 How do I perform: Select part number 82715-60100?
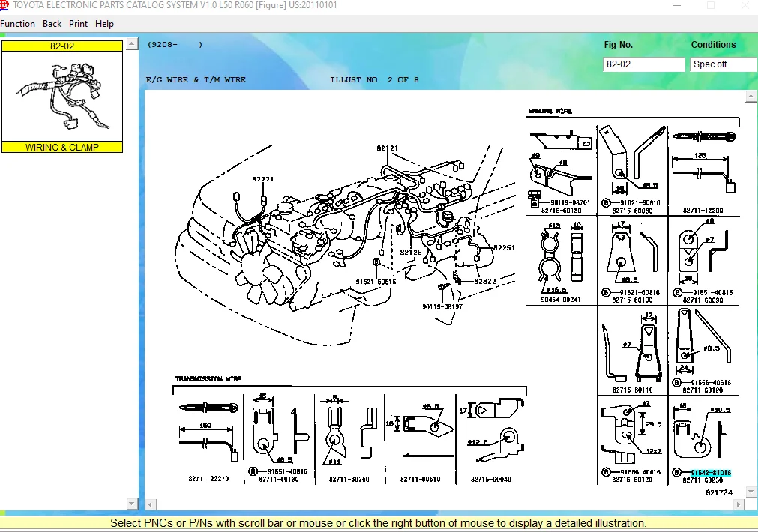click(632, 300)
